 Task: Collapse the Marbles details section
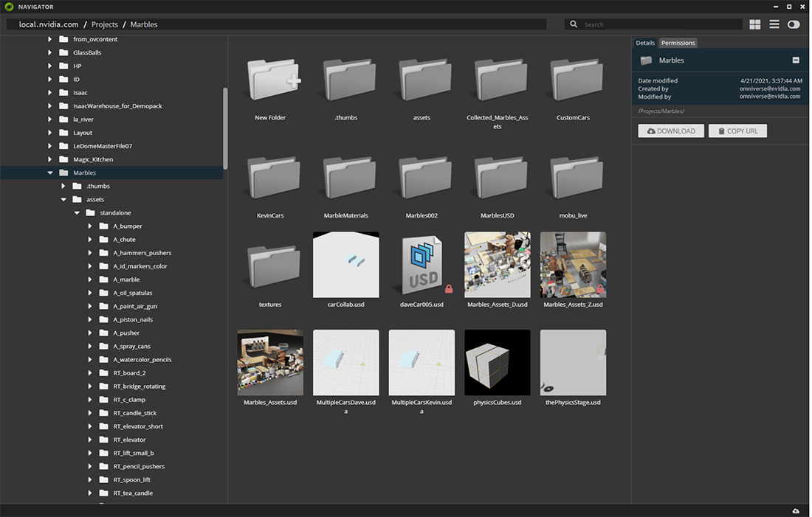point(796,60)
